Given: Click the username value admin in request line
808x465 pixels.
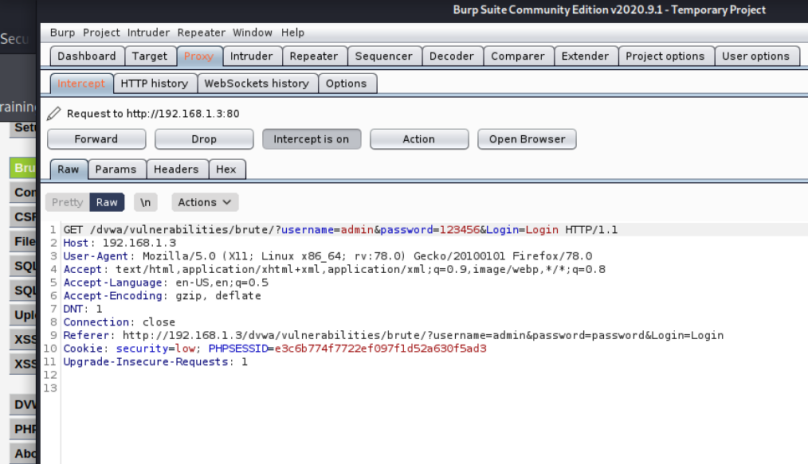Looking at the screenshot, I should [357, 229].
